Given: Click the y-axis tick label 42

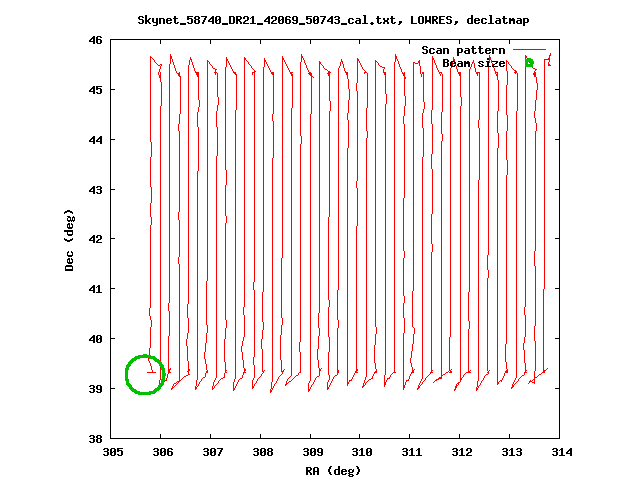Looking at the screenshot, I should tap(95, 239).
